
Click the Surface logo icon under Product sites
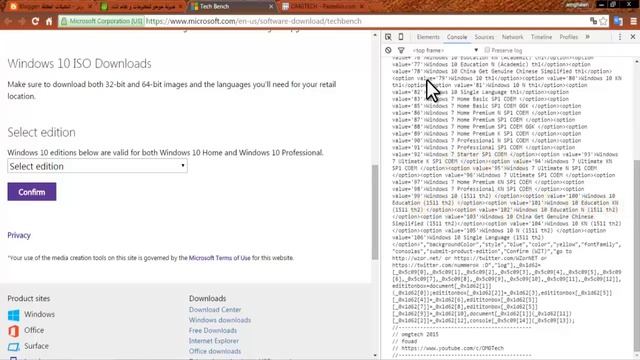tap(13, 347)
